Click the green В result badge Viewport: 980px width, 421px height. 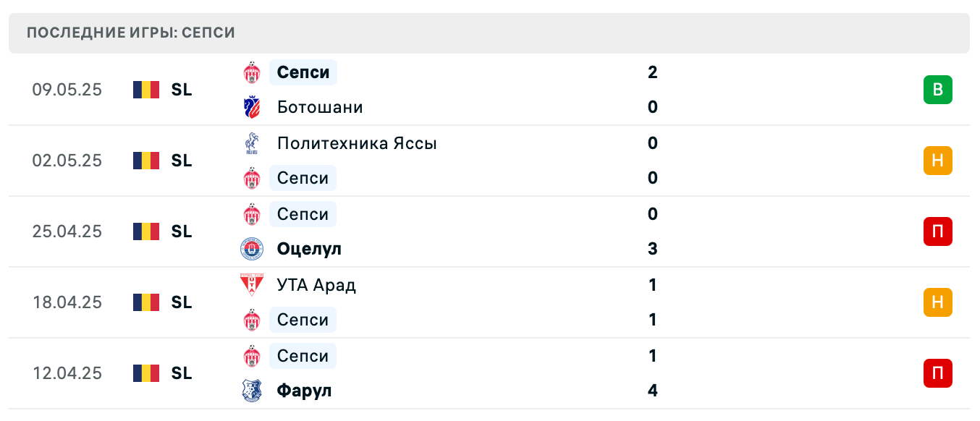(938, 90)
